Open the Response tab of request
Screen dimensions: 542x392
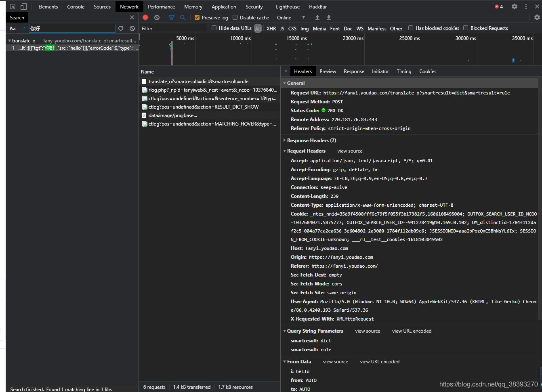tap(354, 71)
